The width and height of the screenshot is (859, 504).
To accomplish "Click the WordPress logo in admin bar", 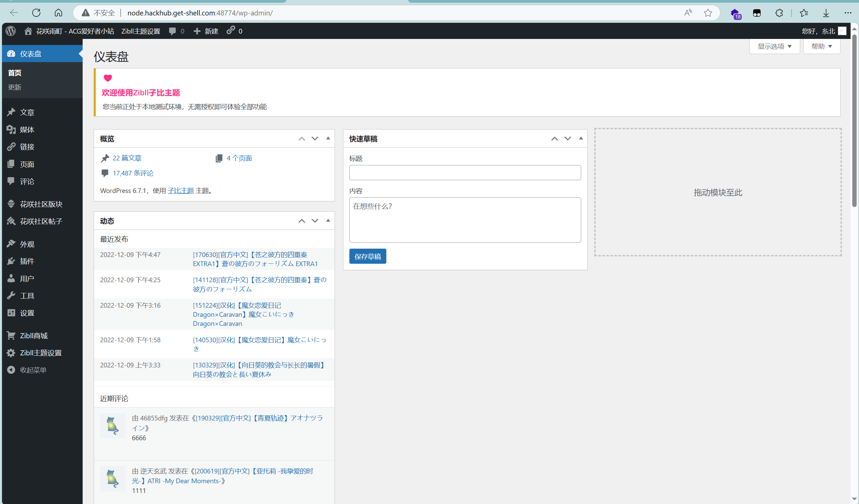I will (x=10, y=31).
